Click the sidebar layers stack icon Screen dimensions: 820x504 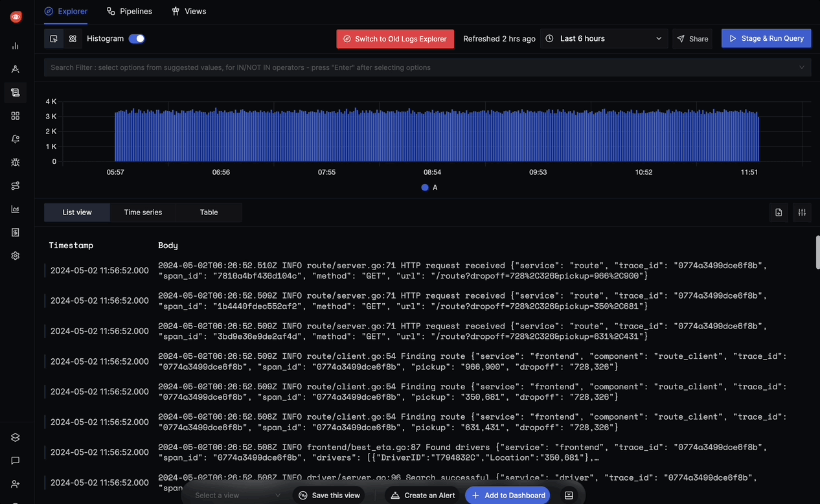(x=16, y=437)
